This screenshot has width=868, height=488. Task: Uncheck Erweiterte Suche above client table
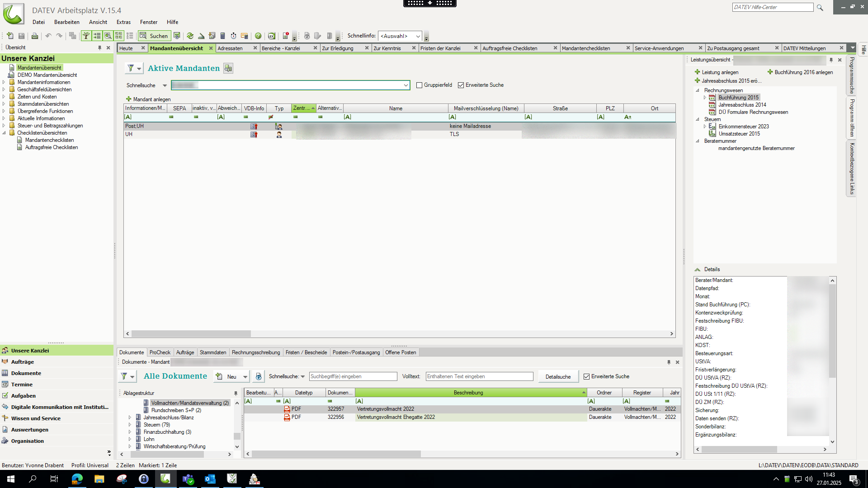point(461,85)
